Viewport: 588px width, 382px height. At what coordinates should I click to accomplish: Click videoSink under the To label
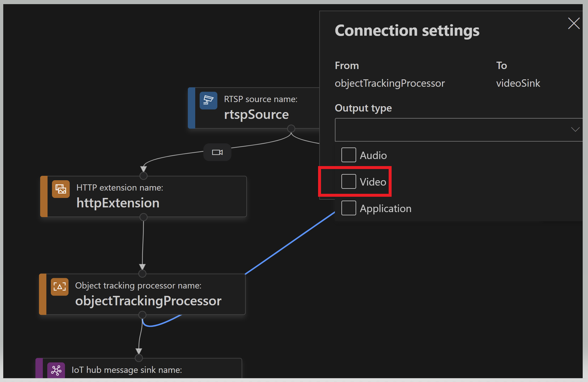(518, 83)
